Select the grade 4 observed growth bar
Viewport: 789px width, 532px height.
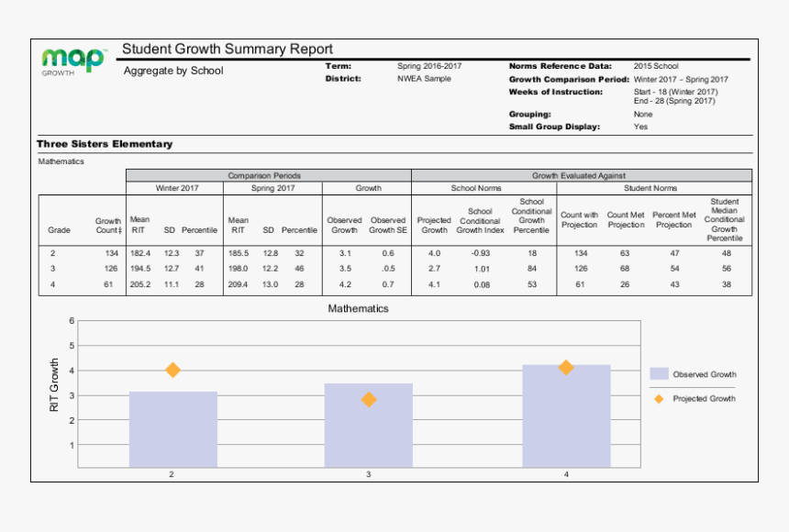click(566, 416)
